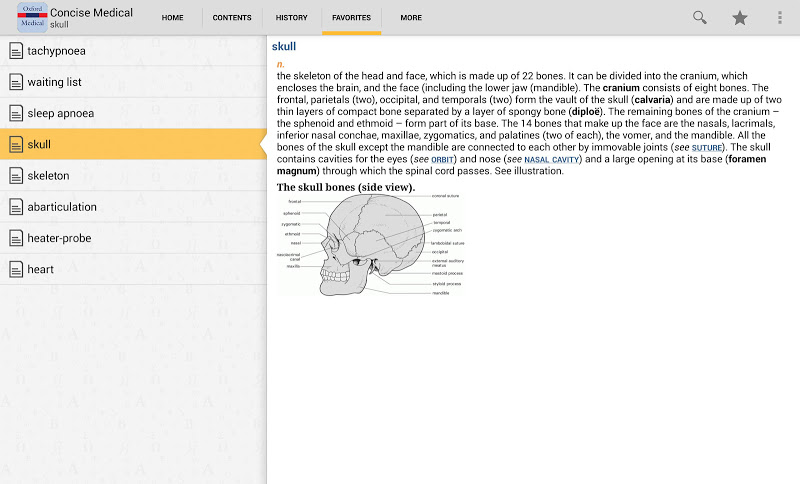800x484 pixels.
Task: Open the tachypnoea favorite entry
Action: coord(133,50)
